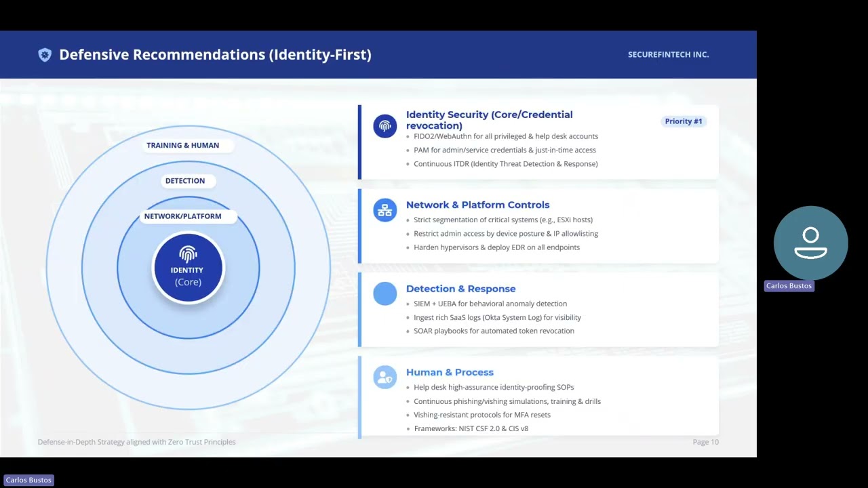The width and height of the screenshot is (868, 488).
Task: Click Vishing-resistant protocols for MFA resets bullet
Action: [482, 415]
